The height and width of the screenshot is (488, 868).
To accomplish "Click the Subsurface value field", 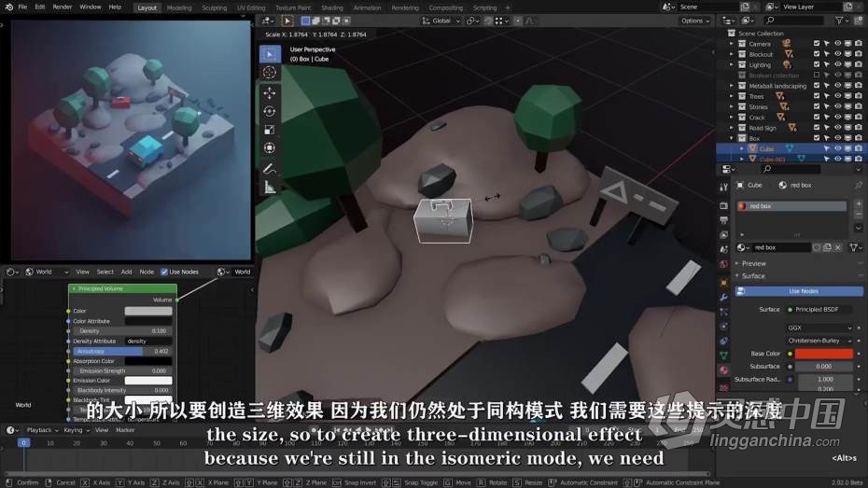I will coord(824,367).
